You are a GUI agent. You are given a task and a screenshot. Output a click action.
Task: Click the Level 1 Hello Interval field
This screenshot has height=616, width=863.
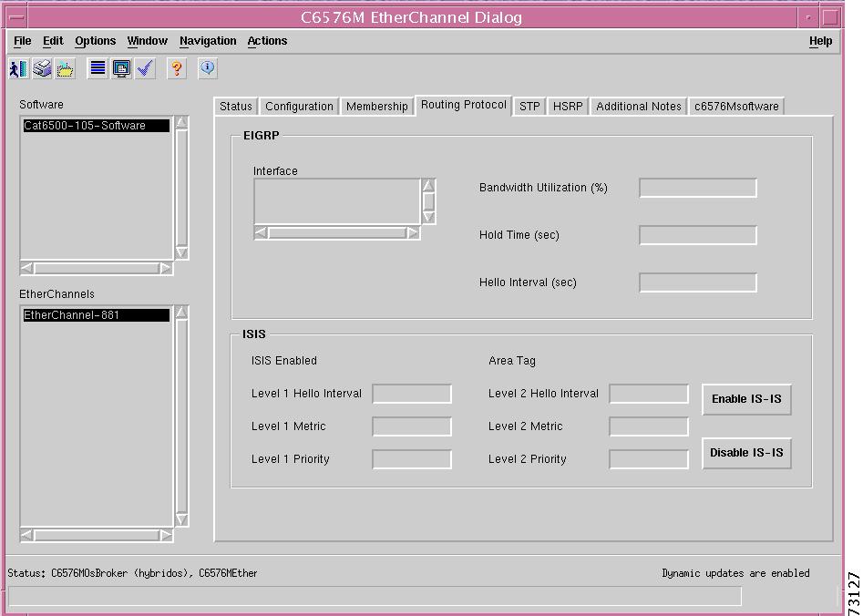(x=412, y=394)
